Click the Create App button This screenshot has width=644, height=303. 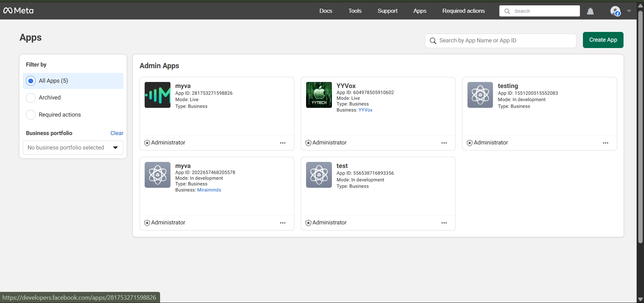603,40
